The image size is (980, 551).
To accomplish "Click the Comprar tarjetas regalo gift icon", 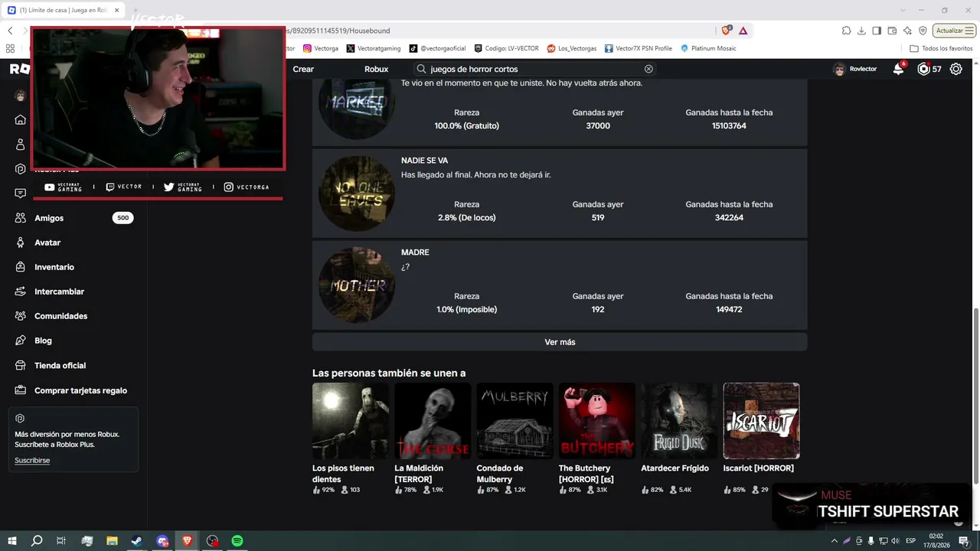I will [x=21, y=390].
